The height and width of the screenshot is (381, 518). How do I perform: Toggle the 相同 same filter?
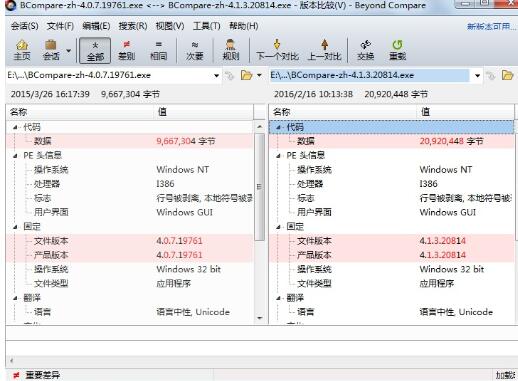(x=159, y=50)
